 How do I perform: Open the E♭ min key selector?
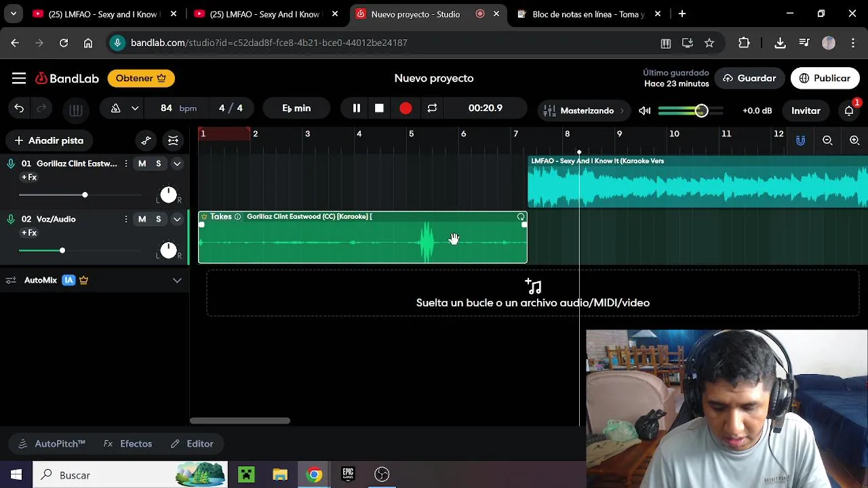[x=296, y=108]
